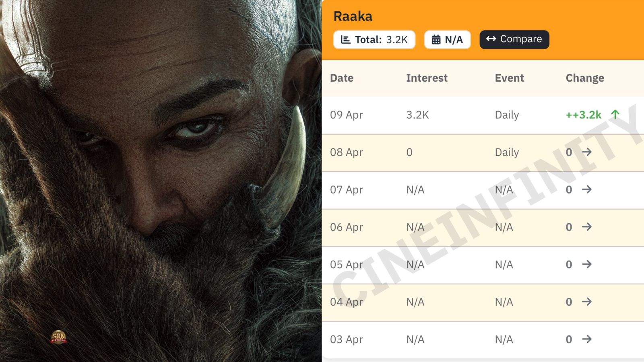Sort by the Interest column header
This screenshot has height=362, width=644.
(x=427, y=78)
